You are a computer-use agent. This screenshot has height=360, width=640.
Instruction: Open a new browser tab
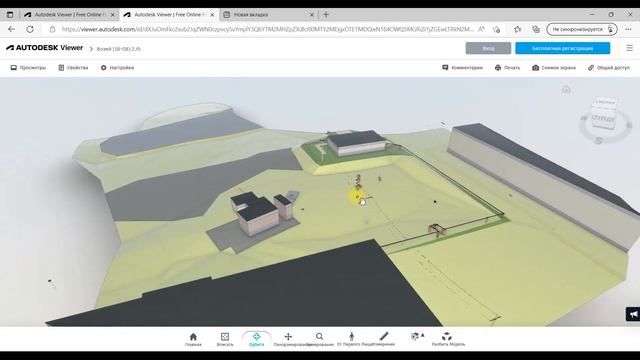(326, 15)
